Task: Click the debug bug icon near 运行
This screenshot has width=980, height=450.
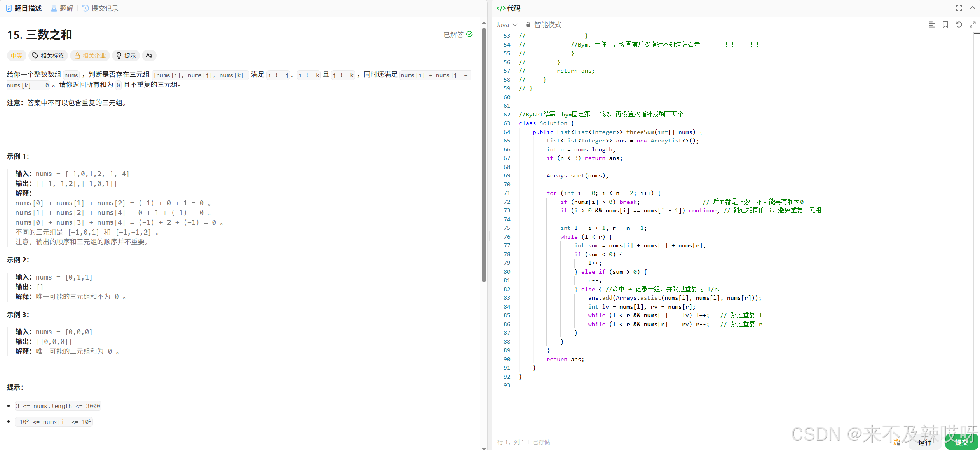Action: (897, 442)
